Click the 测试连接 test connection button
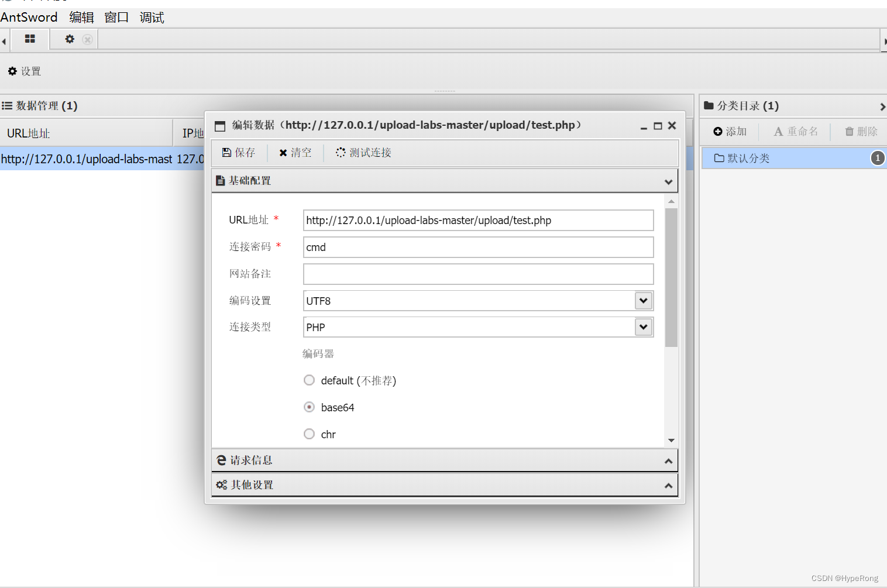The width and height of the screenshot is (887, 588). 364,153
